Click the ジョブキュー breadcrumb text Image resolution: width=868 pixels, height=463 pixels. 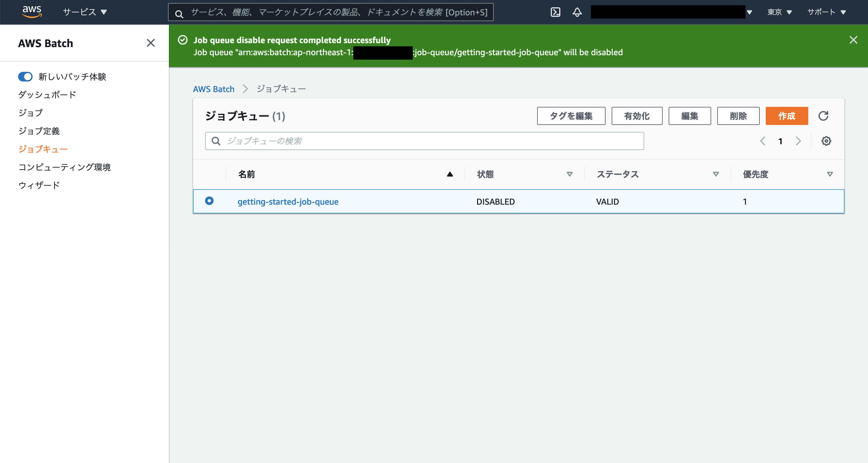[x=281, y=89]
